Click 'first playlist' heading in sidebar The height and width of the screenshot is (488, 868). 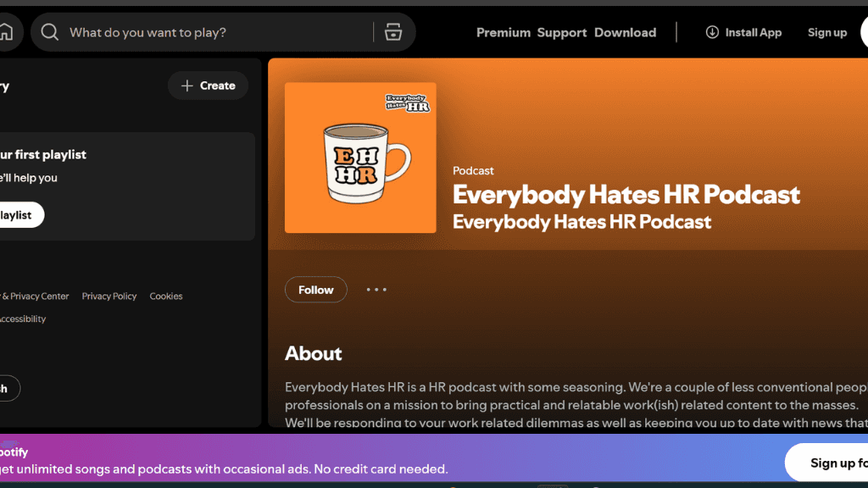42,154
